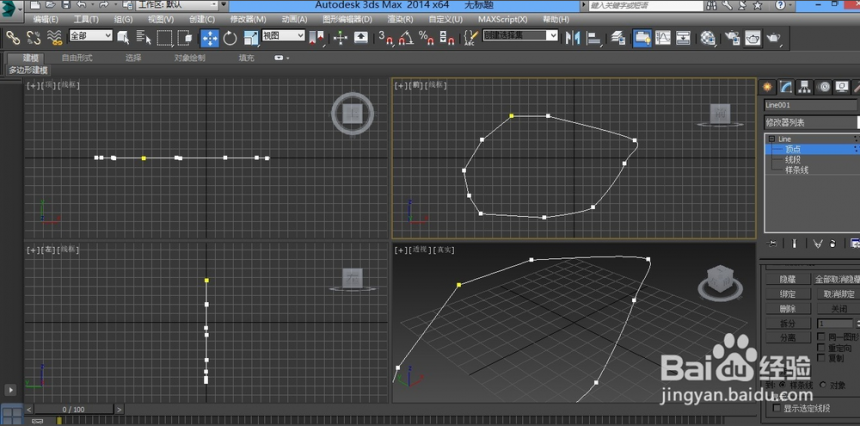The width and height of the screenshot is (860, 426).
Task: Click the object name field Line001
Action: pos(810,105)
